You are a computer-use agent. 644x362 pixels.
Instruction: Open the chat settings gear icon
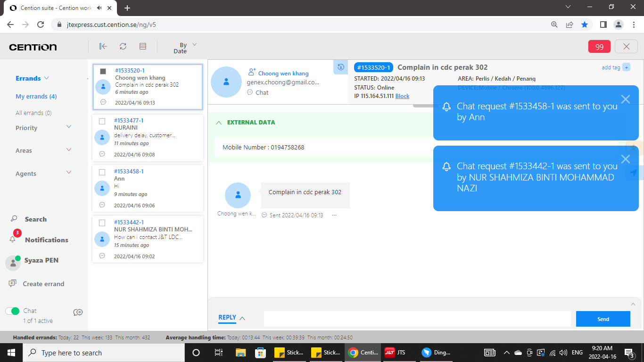tap(78, 312)
